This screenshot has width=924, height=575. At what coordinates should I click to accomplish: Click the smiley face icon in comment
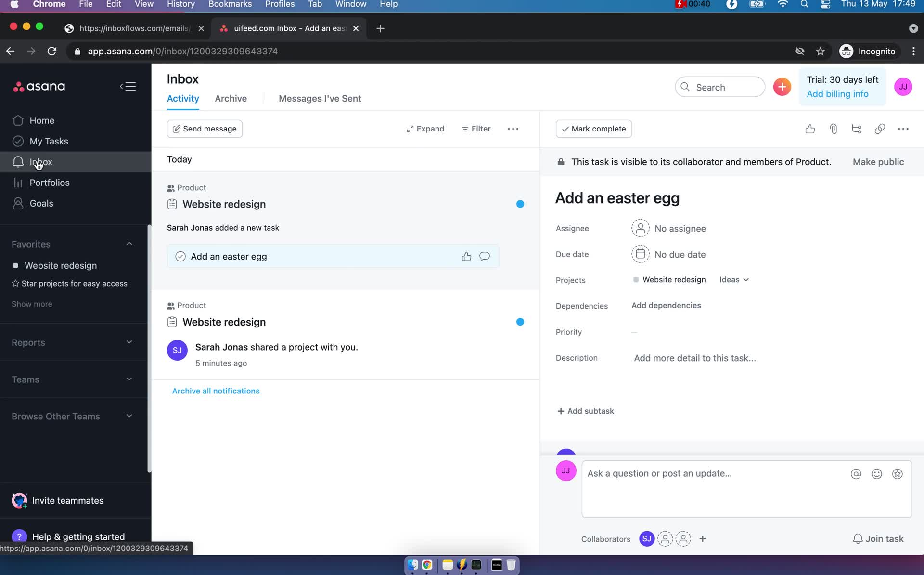coord(877,474)
